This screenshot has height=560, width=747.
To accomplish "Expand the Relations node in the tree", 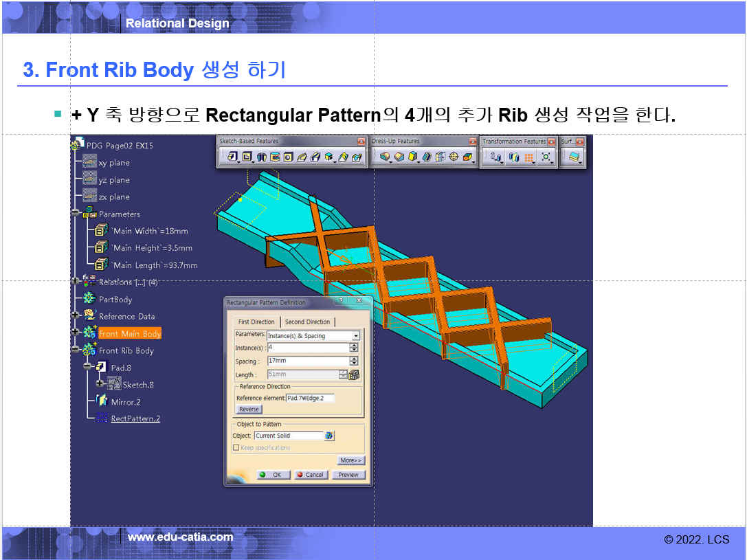I will 76,282.
